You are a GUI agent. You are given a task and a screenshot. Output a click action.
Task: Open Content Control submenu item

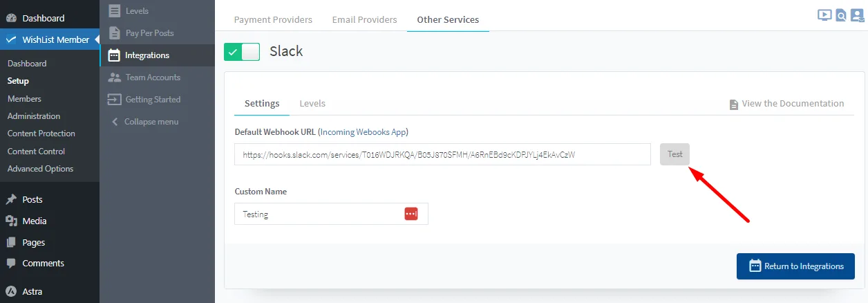point(36,151)
